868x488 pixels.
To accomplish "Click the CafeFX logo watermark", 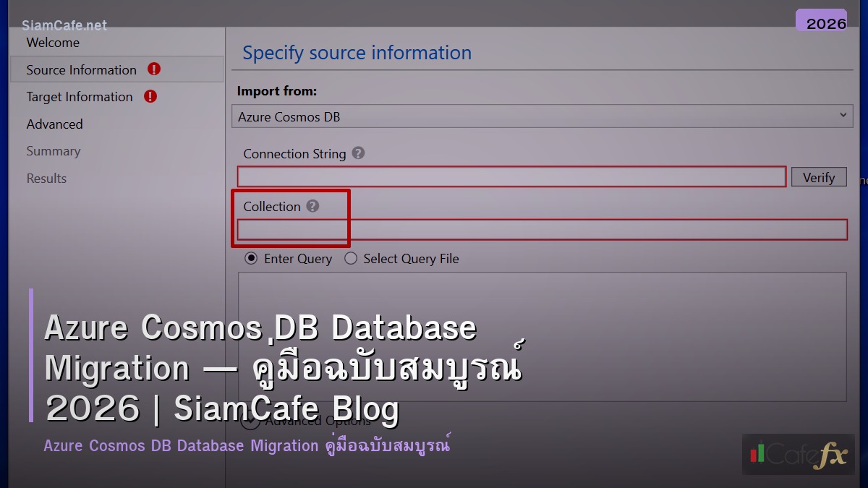I will pyautogui.click(x=798, y=455).
